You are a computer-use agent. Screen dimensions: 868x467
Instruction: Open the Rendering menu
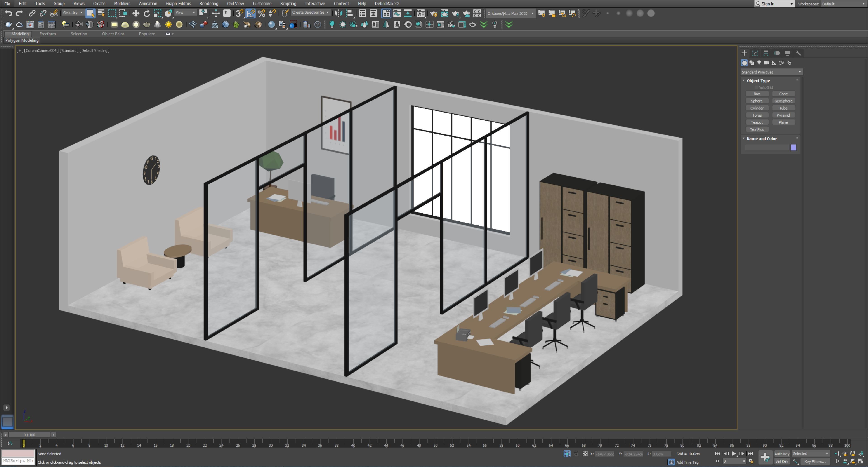[209, 4]
